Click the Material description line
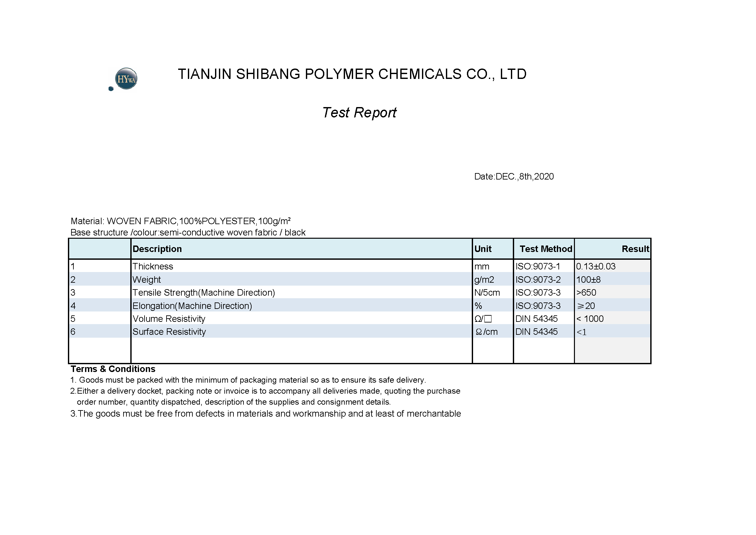The height and width of the screenshot is (535, 756). [180, 221]
